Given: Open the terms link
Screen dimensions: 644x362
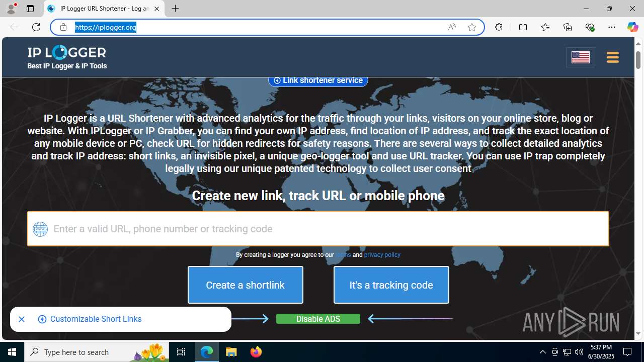Looking at the screenshot, I should tap(343, 255).
